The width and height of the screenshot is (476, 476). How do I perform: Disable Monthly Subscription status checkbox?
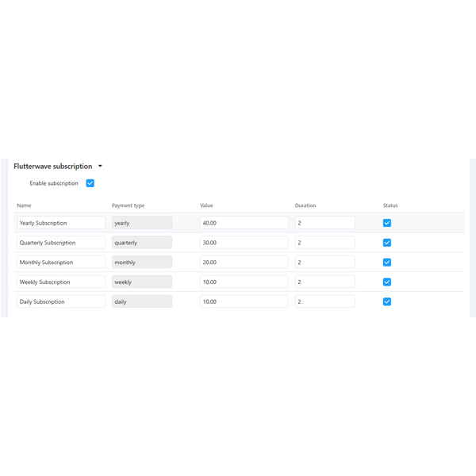[387, 263]
